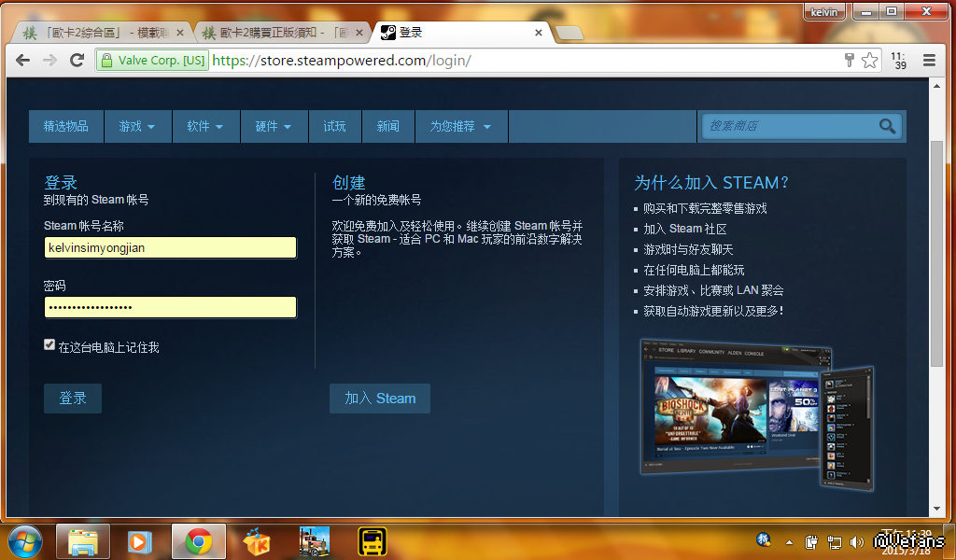Click the green padlock Valve Corp. badge

point(152,61)
